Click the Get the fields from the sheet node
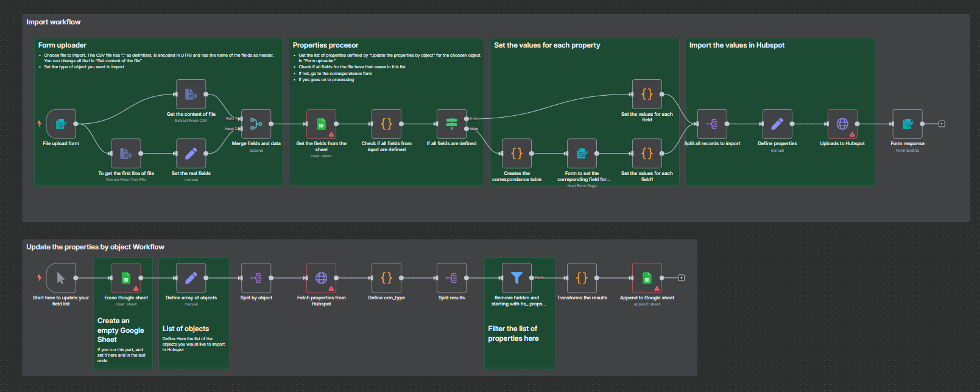The width and height of the screenshot is (980, 392). tap(322, 124)
